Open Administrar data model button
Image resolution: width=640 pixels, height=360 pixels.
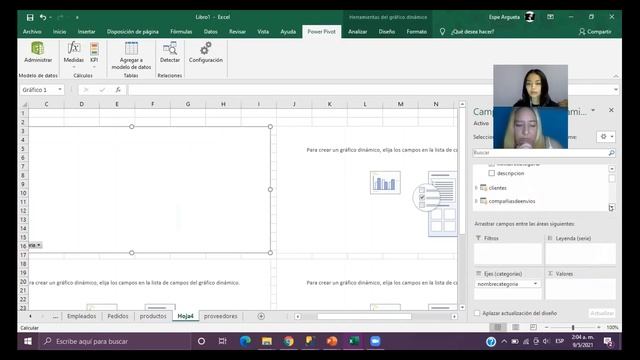38,52
